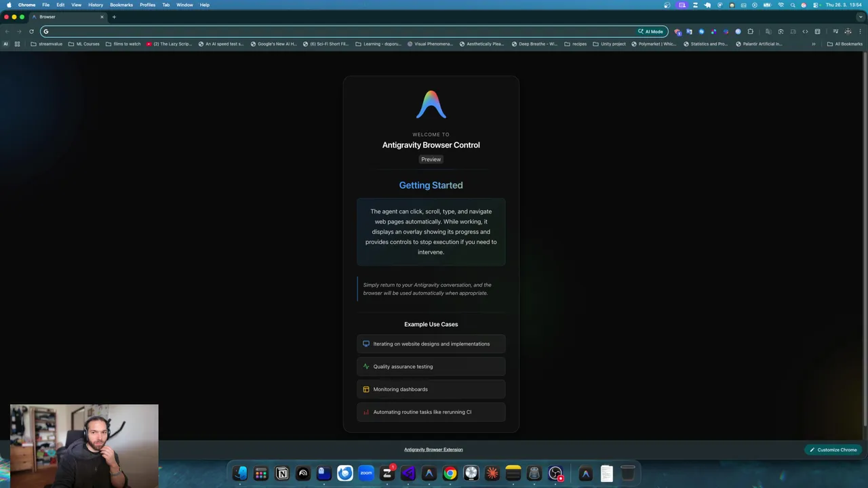868x488 pixels.
Task: Click the webcam overlay thumbnail
Action: point(84,446)
